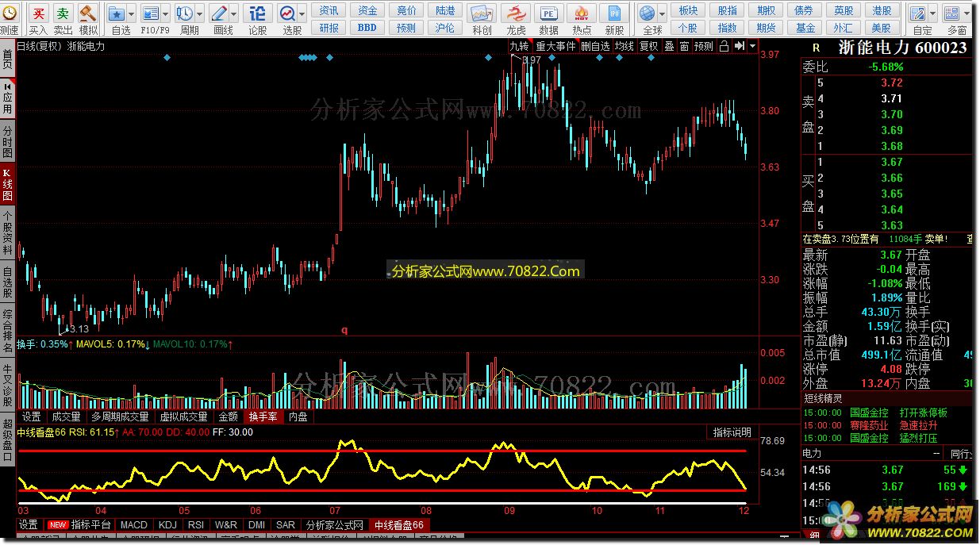The width and height of the screenshot is (980, 545).
Task: Open the 自定 custom layout icon
Action: click(x=917, y=13)
